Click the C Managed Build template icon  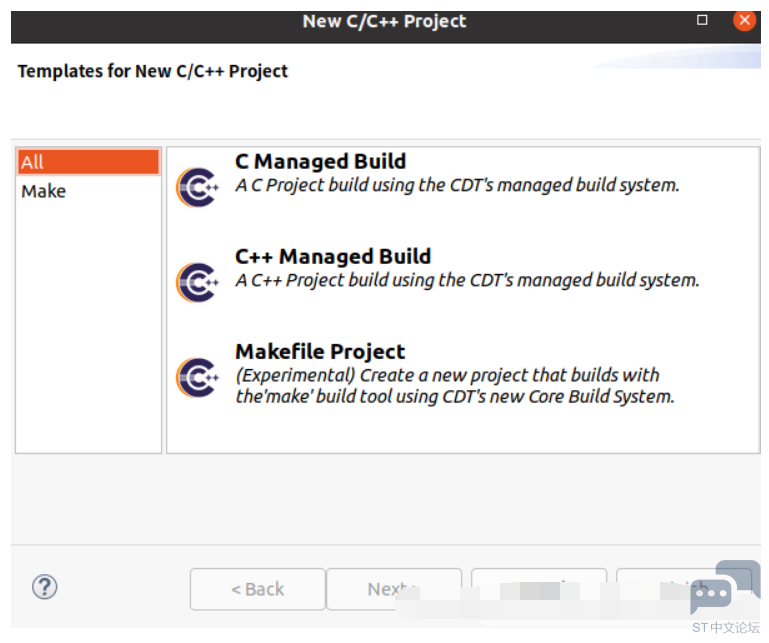[197, 187]
